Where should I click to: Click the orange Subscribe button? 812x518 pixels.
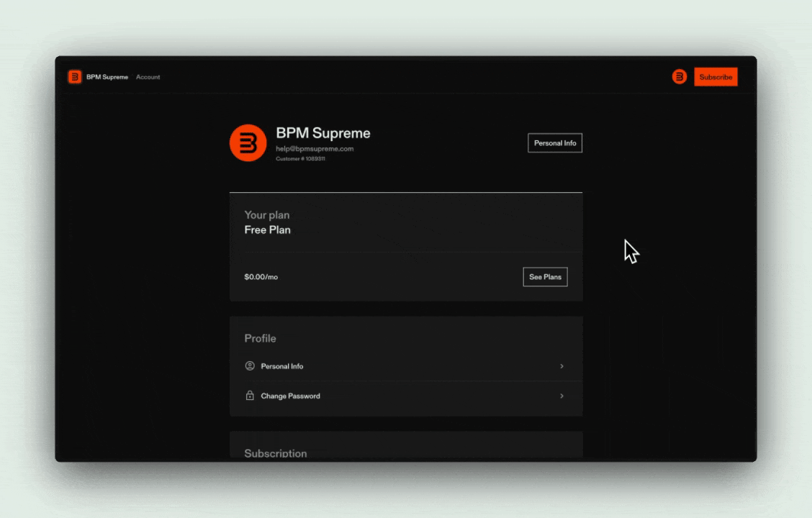click(716, 77)
